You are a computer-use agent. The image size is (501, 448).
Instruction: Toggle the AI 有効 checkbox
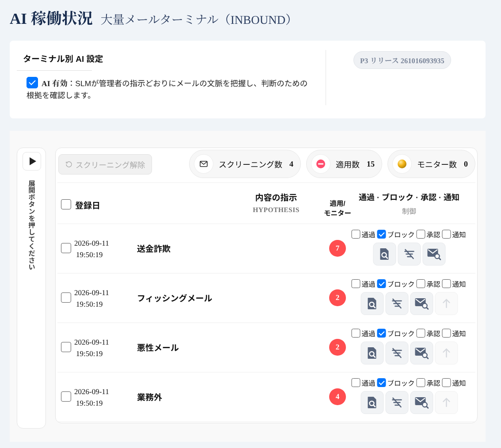pyautogui.click(x=32, y=83)
